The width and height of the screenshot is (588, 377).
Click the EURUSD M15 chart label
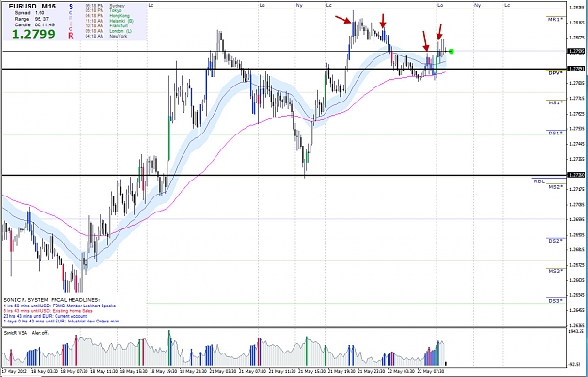(x=32, y=7)
